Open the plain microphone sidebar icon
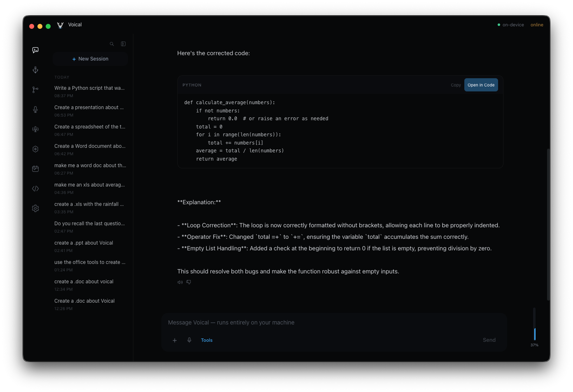This screenshot has height=392, width=573. pos(35,110)
